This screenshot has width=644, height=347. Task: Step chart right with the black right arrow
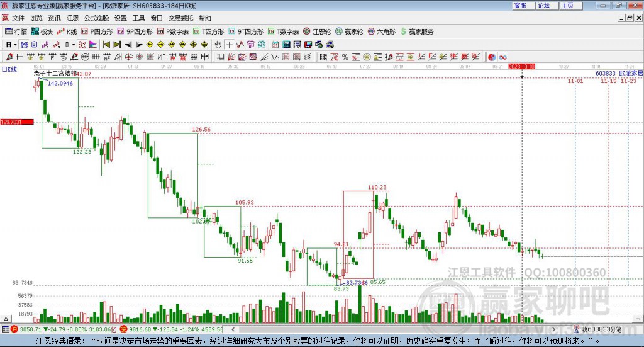(x=139, y=45)
